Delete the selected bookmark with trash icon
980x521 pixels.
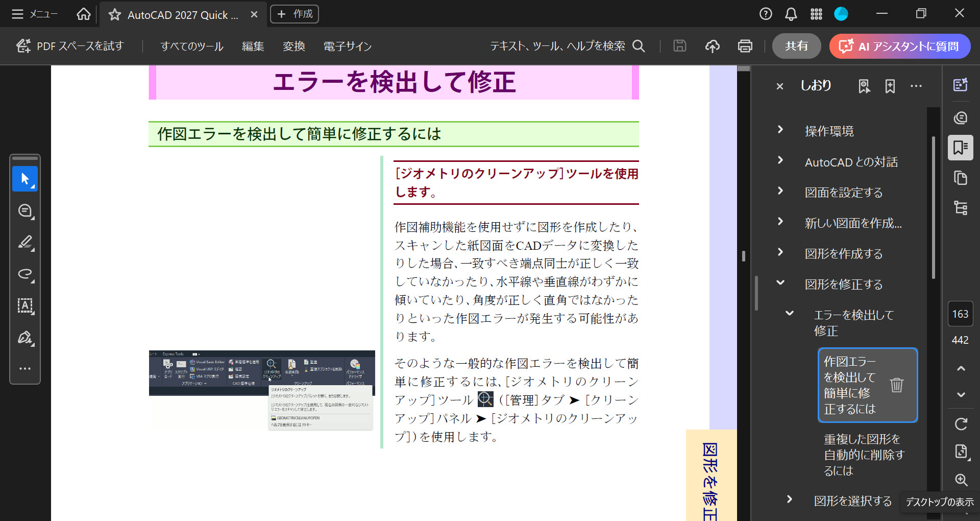897,385
